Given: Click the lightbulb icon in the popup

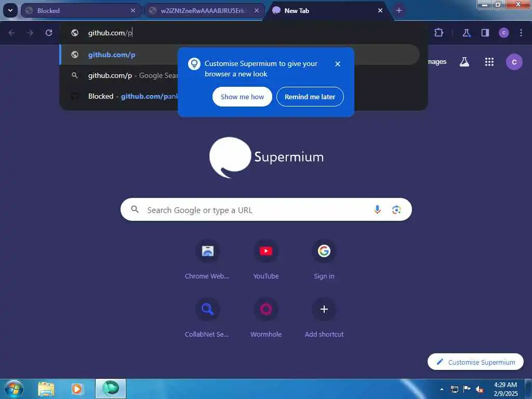Looking at the screenshot, I should [x=194, y=64].
